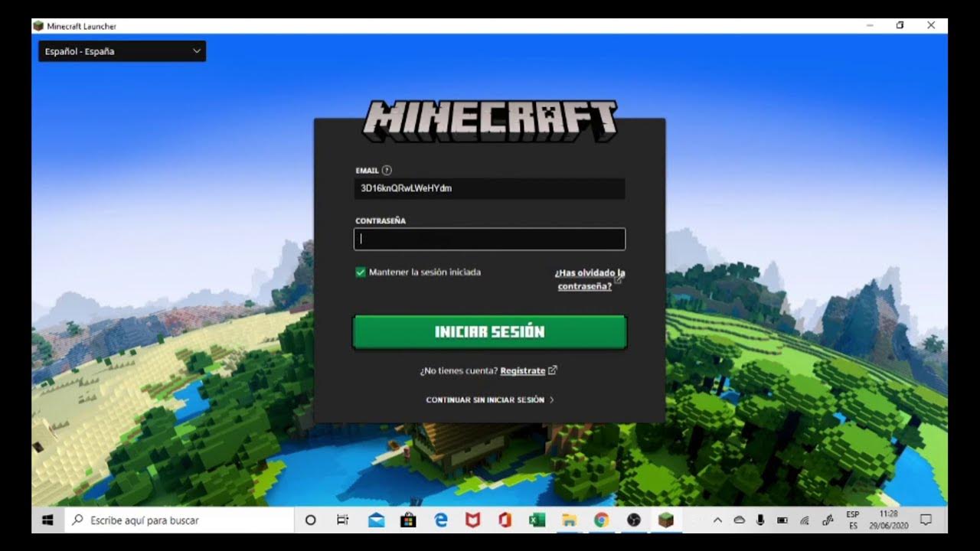
Task: Open Task View in taskbar
Action: 343,520
